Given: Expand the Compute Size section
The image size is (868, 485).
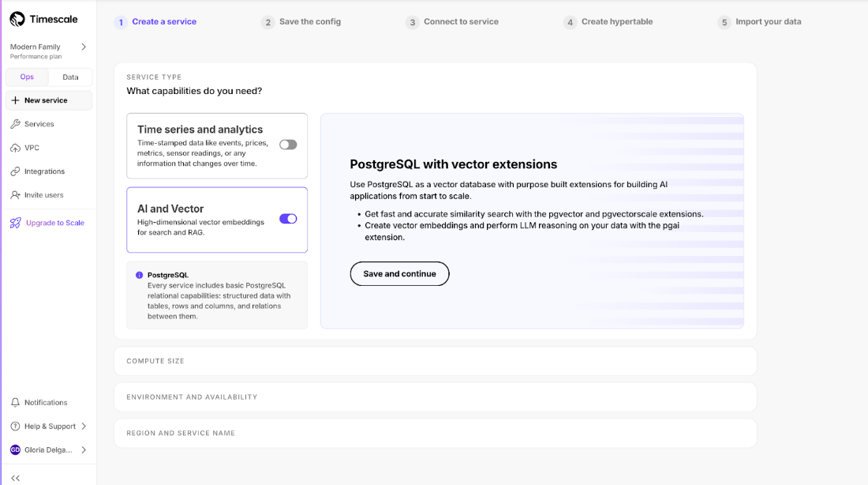Looking at the screenshot, I should [x=435, y=361].
